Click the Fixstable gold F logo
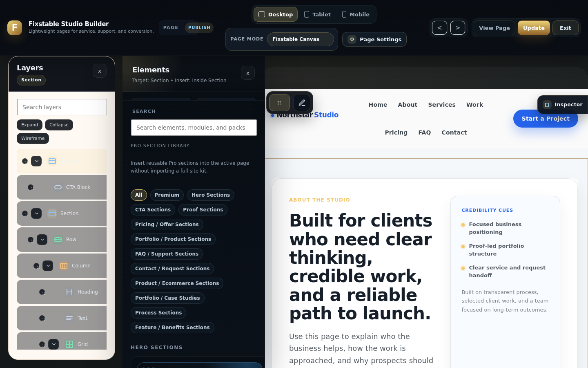Image resolution: width=588 pixels, height=368 pixels. [x=15, y=28]
